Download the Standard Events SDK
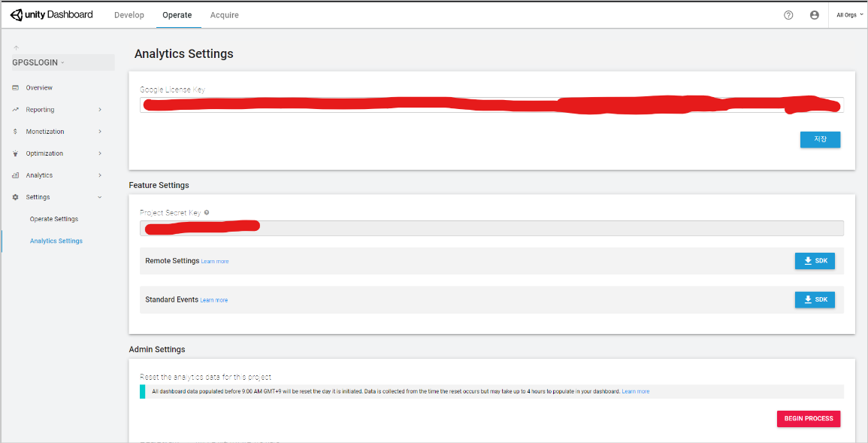This screenshot has height=443, width=868. tap(815, 299)
